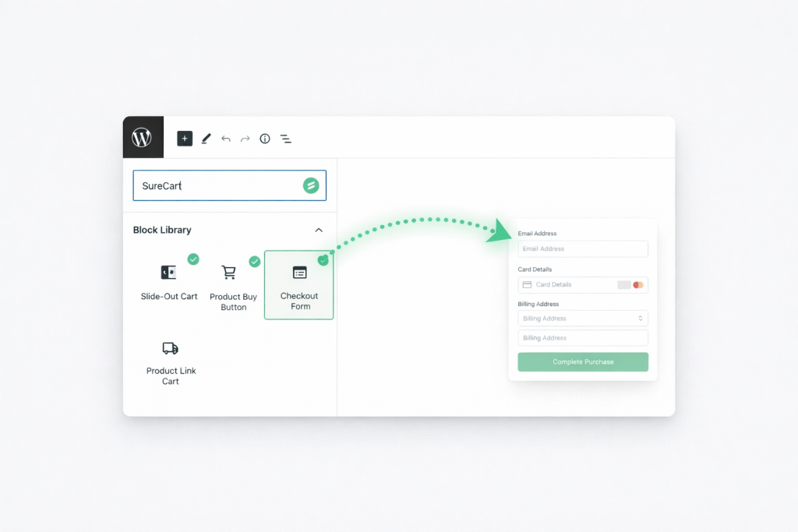
Task: Click the Email Address input field
Action: 583,248
